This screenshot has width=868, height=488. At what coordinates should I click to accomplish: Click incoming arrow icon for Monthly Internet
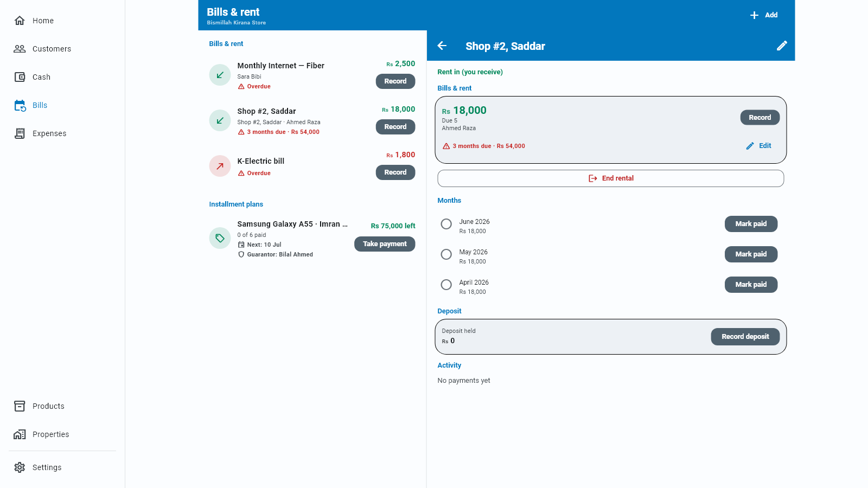[220, 75]
